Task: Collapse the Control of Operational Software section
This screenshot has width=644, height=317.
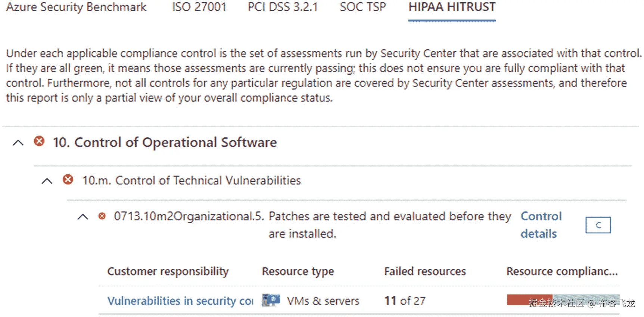Action: click(18, 143)
